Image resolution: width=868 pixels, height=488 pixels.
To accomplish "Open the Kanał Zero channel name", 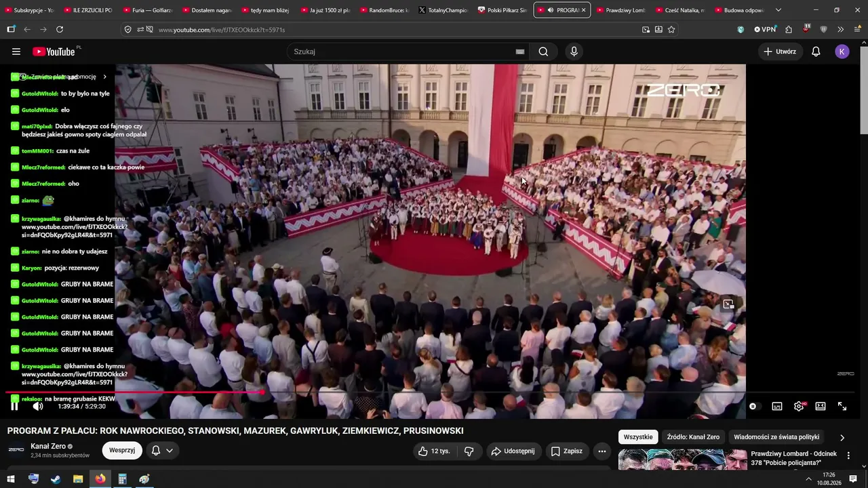I will pos(48,447).
